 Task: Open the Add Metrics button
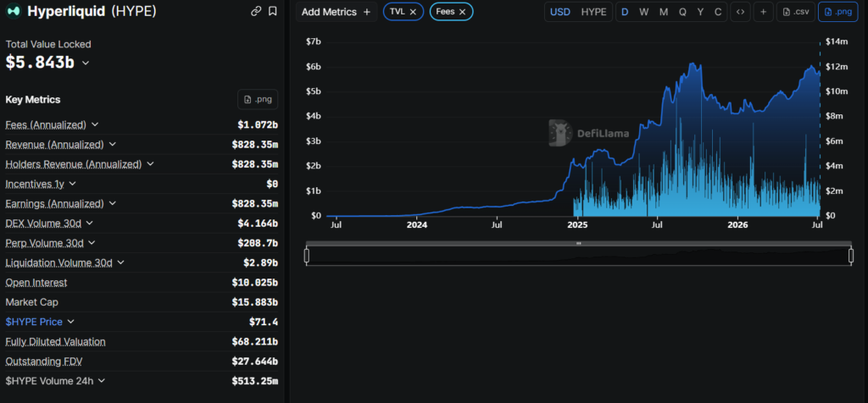pos(336,12)
